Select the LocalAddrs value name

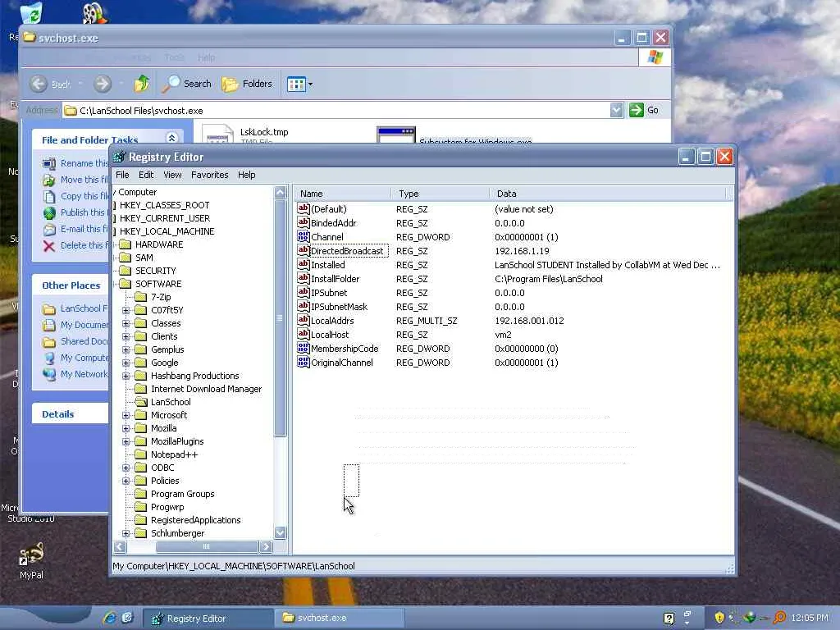[332, 321]
